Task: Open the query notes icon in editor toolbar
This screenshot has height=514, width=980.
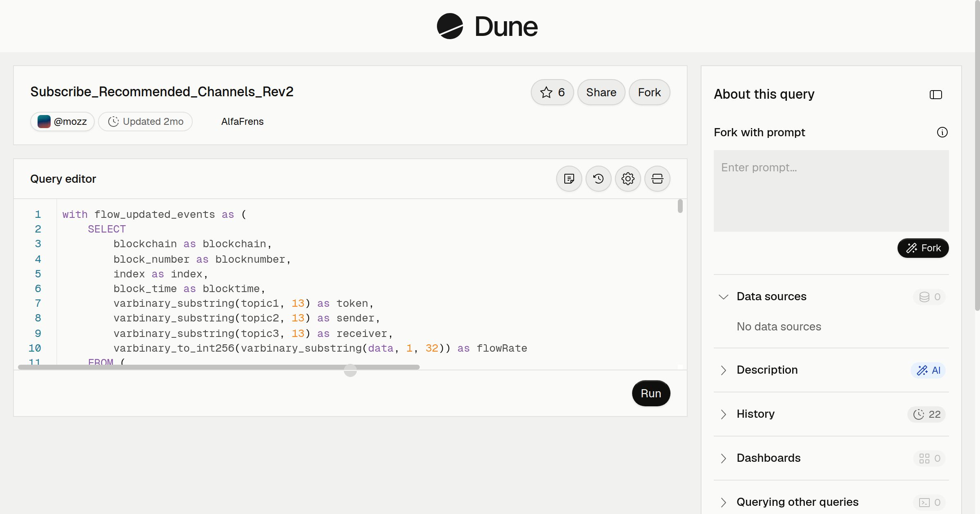Action: 569,179
